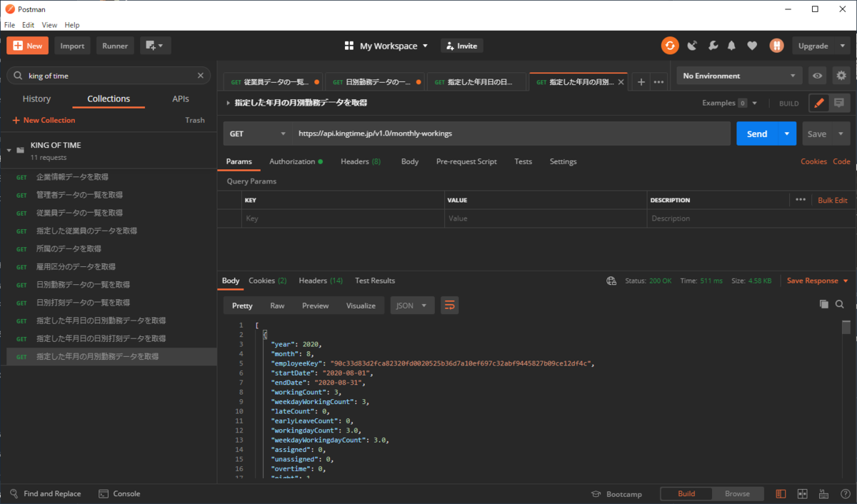Open the HTTP method GET dropdown
857x504 pixels.
tap(257, 133)
